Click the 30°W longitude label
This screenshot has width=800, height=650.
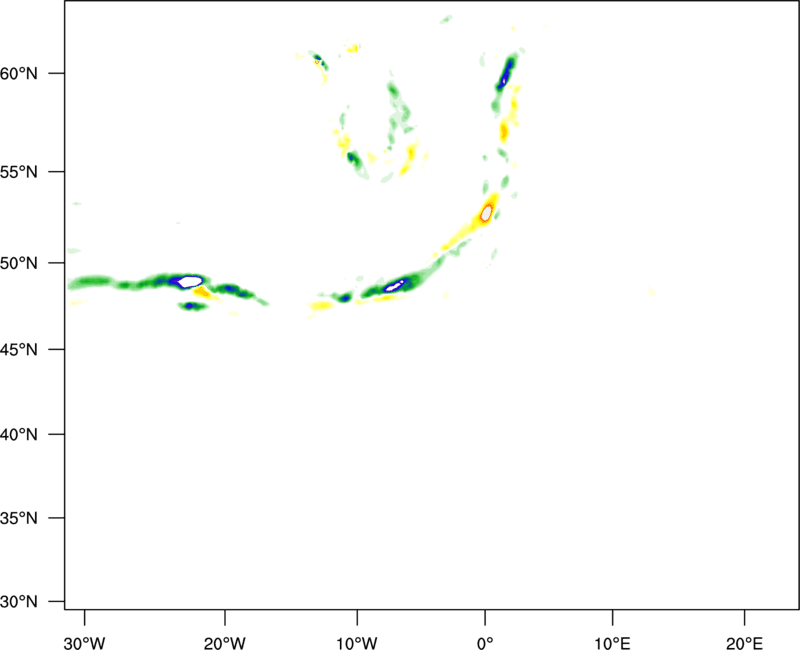[x=84, y=643]
